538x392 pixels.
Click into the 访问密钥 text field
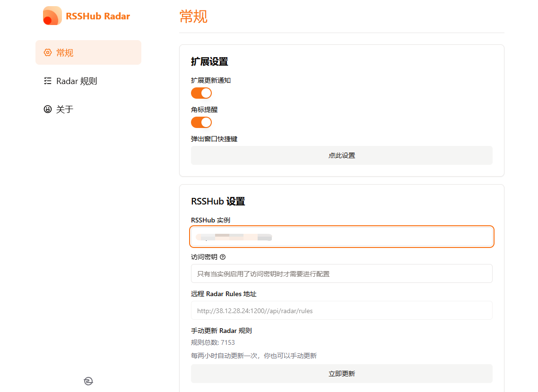pos(341,273)
